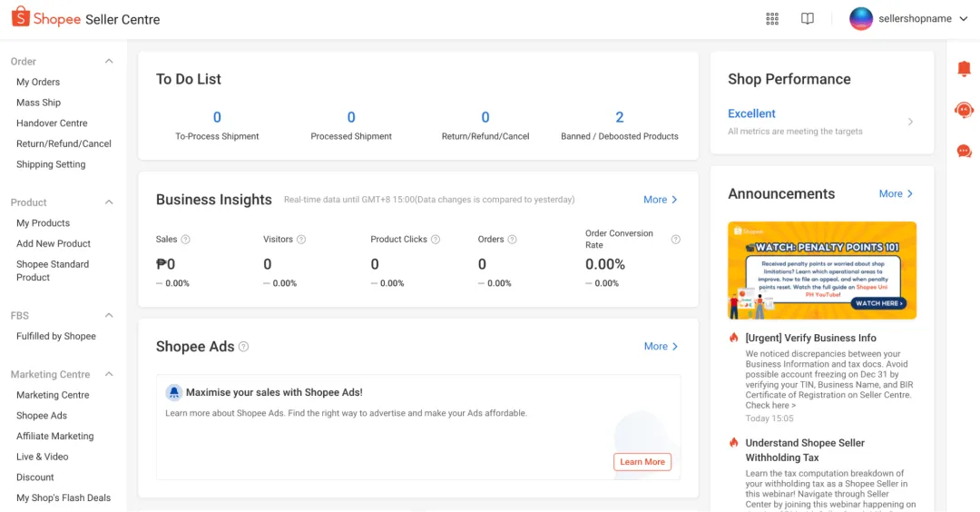The image size is (980, 512).
Task: Open the sellershopname account menu
Action: click(900, 19)
